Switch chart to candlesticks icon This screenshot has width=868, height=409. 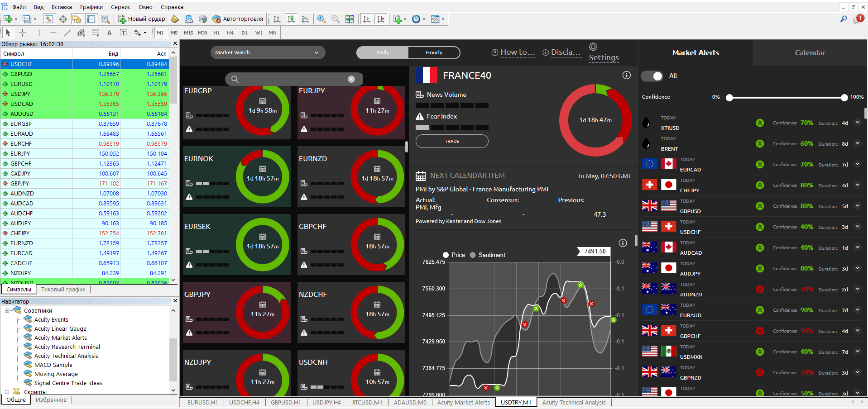[291, 19]
